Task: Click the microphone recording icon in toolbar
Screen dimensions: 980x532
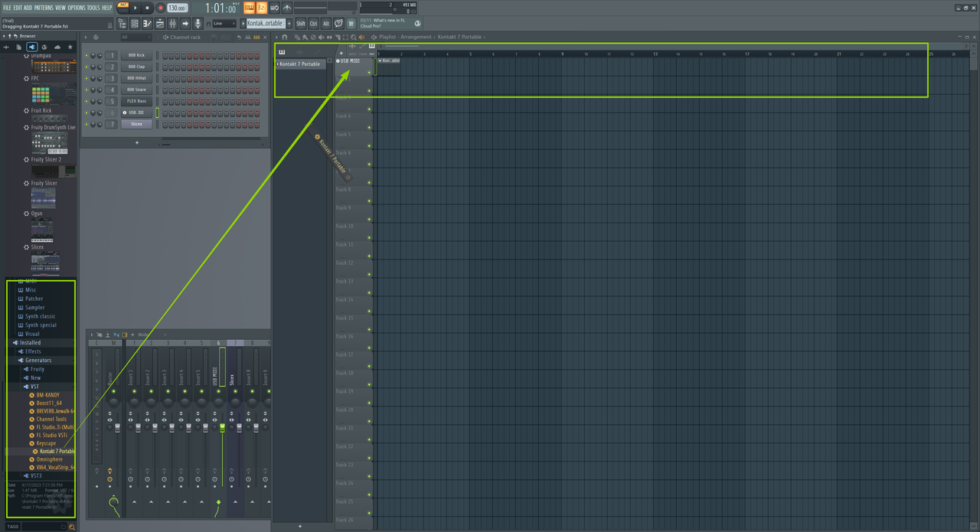Action: point(198,24)
